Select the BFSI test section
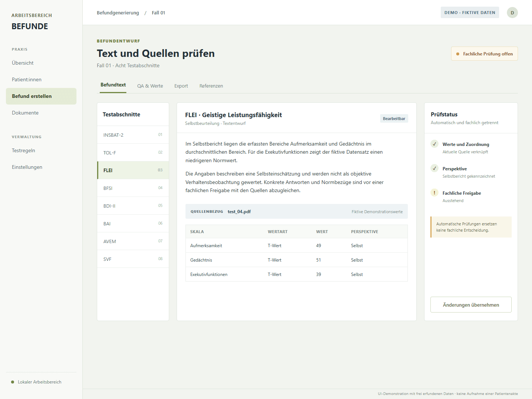This screenshot has height=399, width=532. (133, 188)
